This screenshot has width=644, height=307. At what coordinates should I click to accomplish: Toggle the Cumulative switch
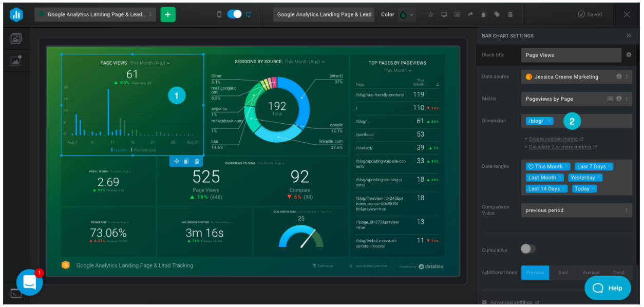point(527,249)
